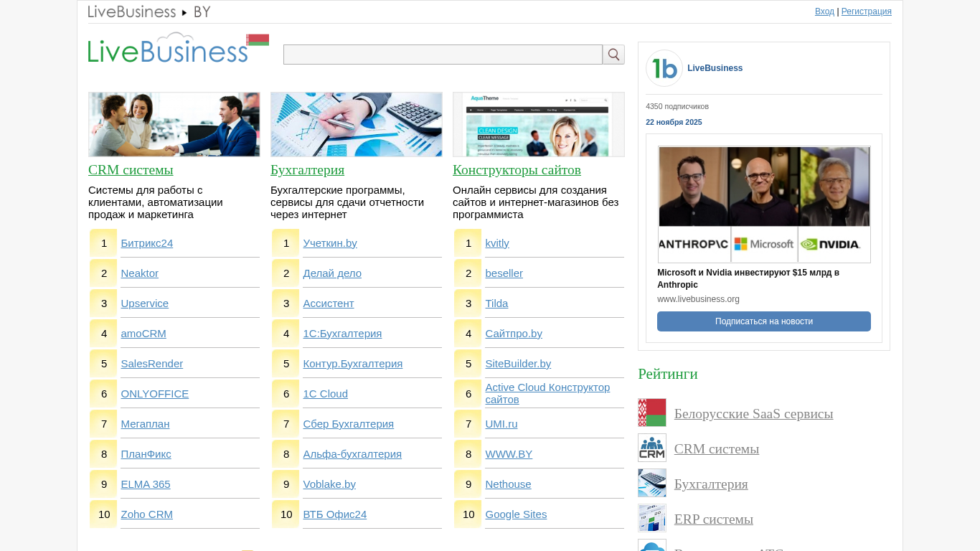Open the beseller link

(504, 273)
